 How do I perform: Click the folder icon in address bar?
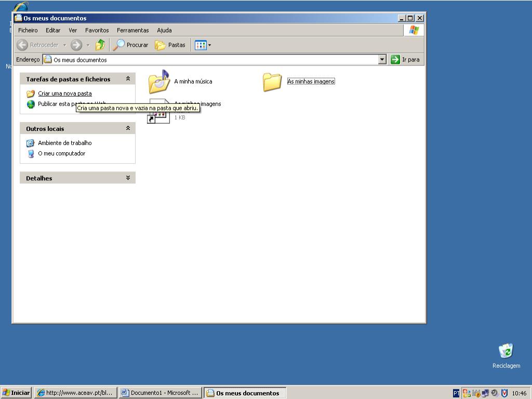[x=48, y=59]
